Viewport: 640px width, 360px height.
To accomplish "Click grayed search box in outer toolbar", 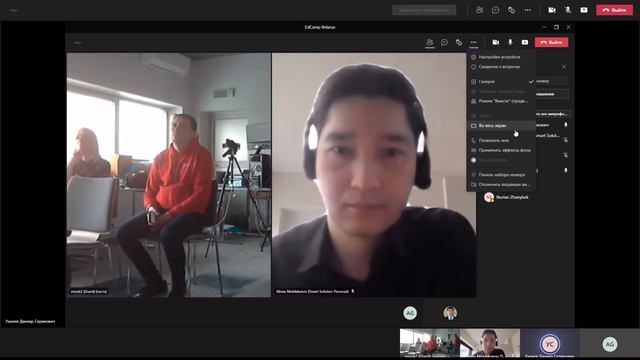I will 424,10.
